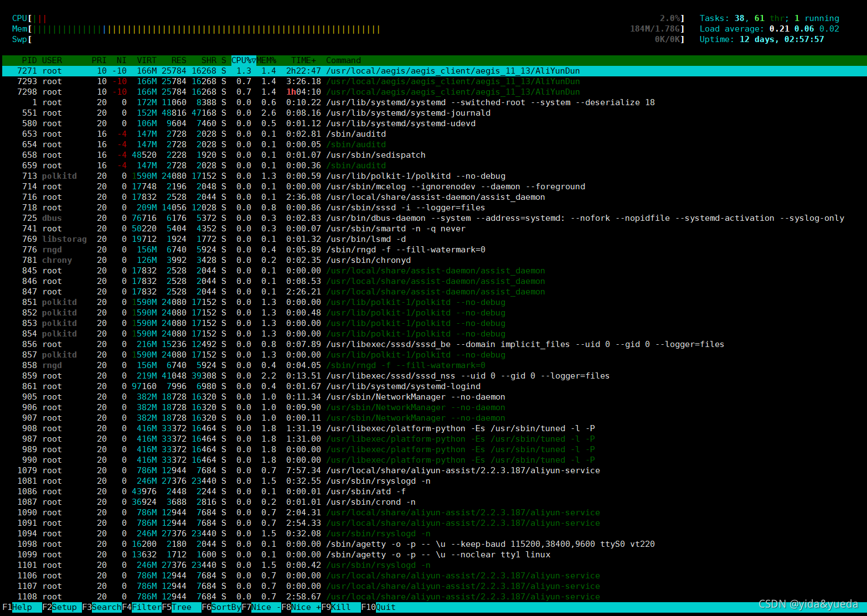
Task: Select the systemd-udevd process row
Action: coord(433,123)
